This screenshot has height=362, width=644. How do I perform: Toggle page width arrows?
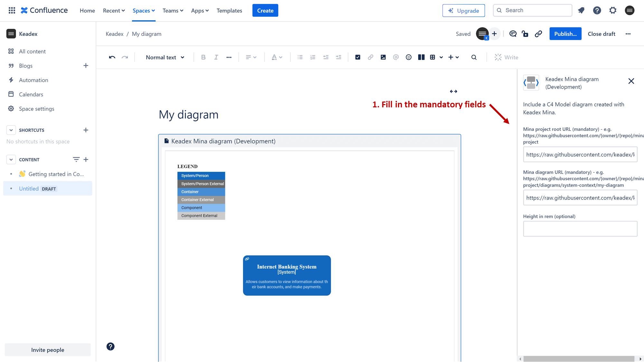(453, 92)
